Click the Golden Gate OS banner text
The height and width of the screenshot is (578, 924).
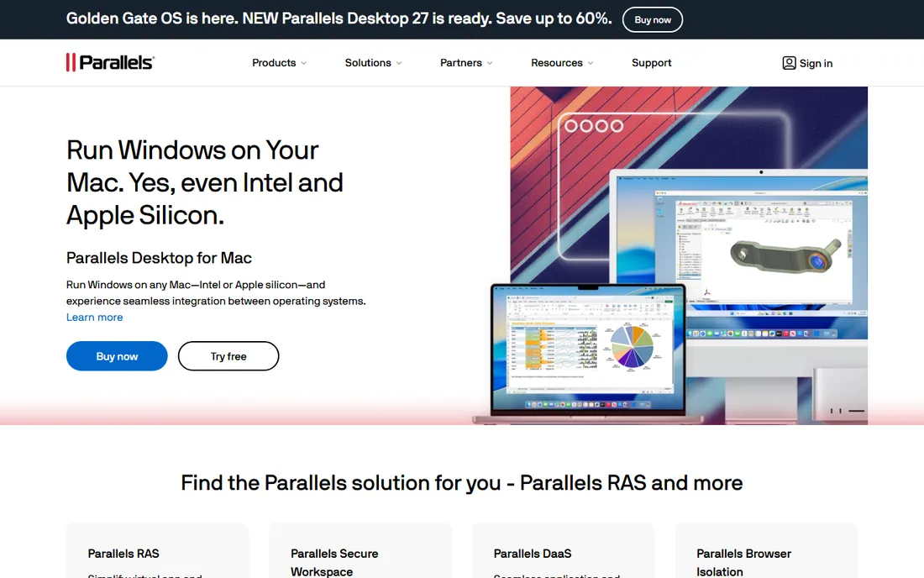click(x=339, y=18)
